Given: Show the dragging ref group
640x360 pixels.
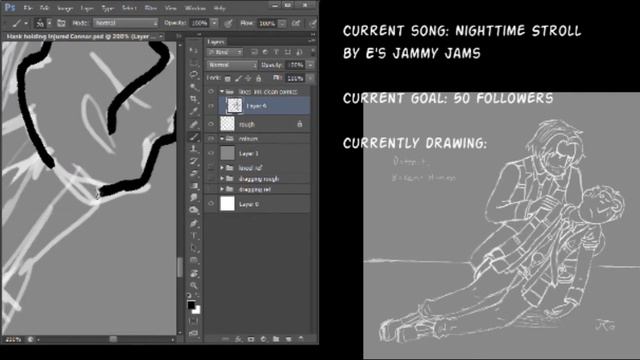Looking at the screenshot, I should tap(211, 189).
